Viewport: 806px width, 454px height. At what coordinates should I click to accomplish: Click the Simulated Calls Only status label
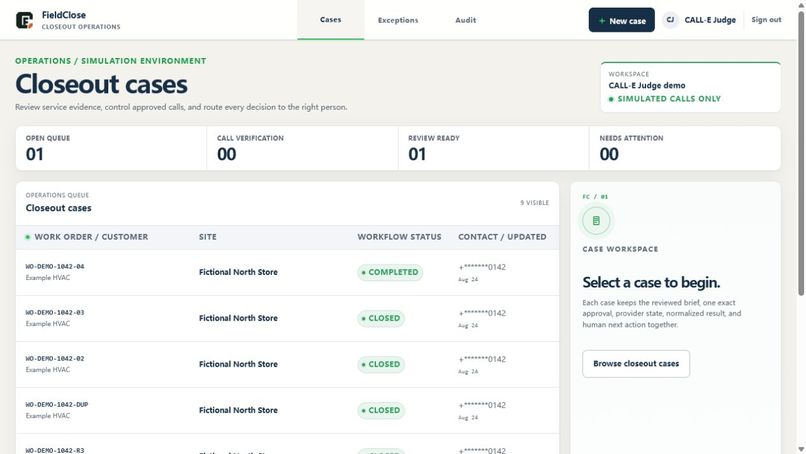669,99
